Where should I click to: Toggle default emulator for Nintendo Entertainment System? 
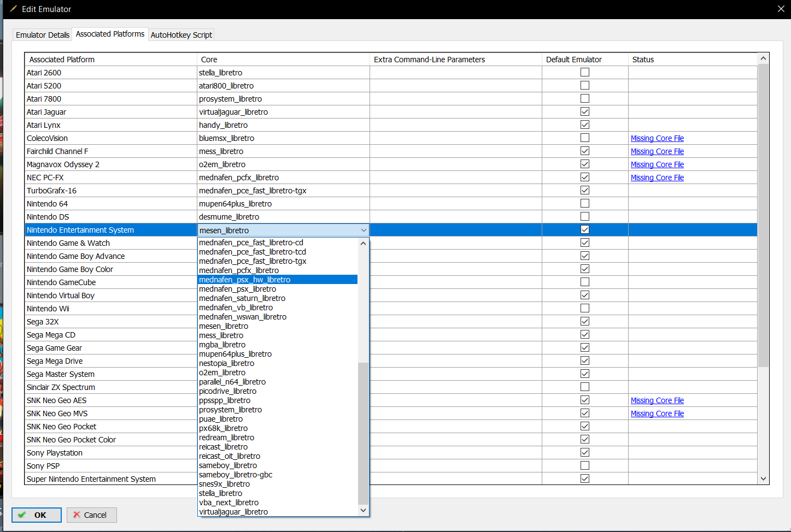coord(585,229)
